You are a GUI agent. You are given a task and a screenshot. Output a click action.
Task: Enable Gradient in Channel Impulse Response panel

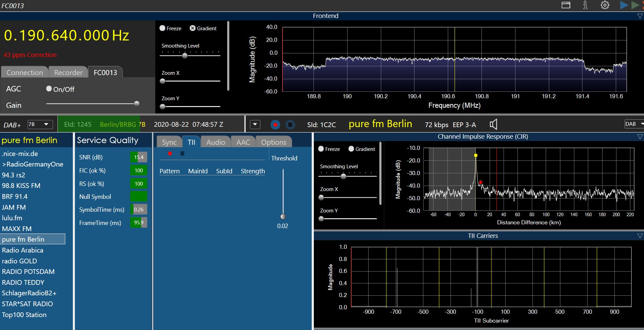point(351,149)
